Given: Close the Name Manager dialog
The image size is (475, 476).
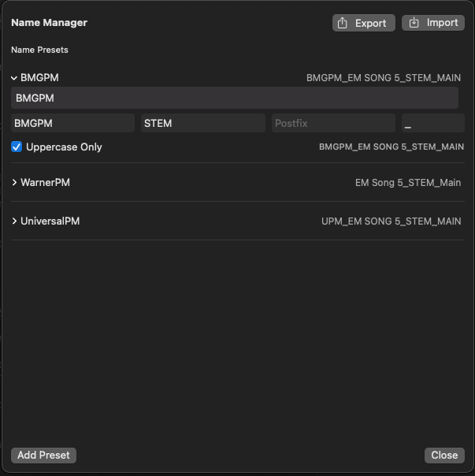Looking at the screenshot, I should [444, 456].
